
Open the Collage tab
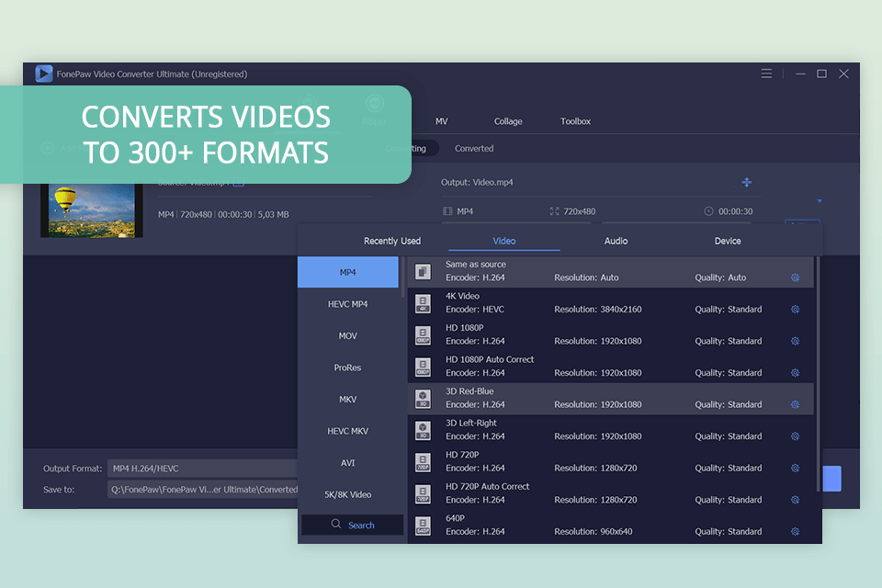click(x=508, y=121)
